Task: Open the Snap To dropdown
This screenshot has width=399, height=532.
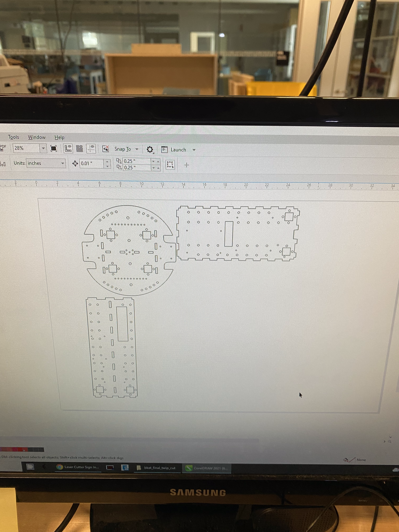Action: 126,149
